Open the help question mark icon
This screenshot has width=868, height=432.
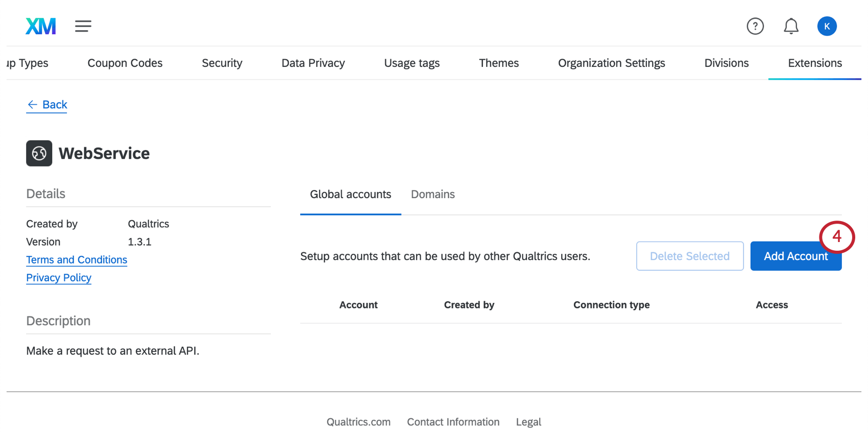755,26
